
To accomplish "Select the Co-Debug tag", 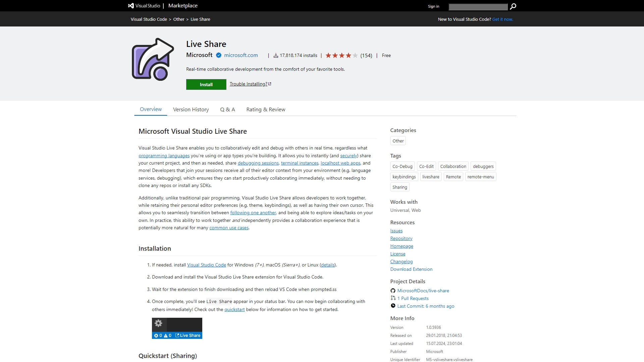I will [x=402, y=166].
